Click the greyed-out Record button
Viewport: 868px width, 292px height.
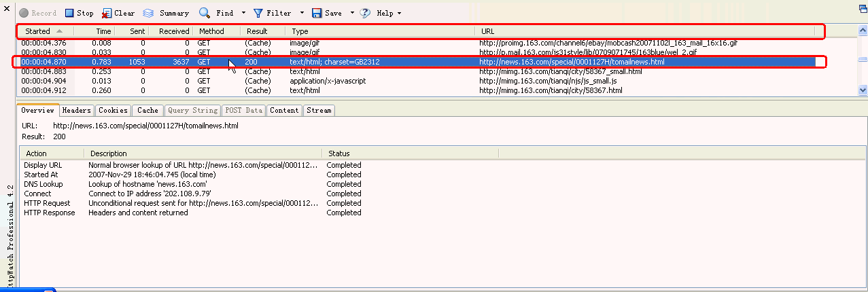coord(38,13)
